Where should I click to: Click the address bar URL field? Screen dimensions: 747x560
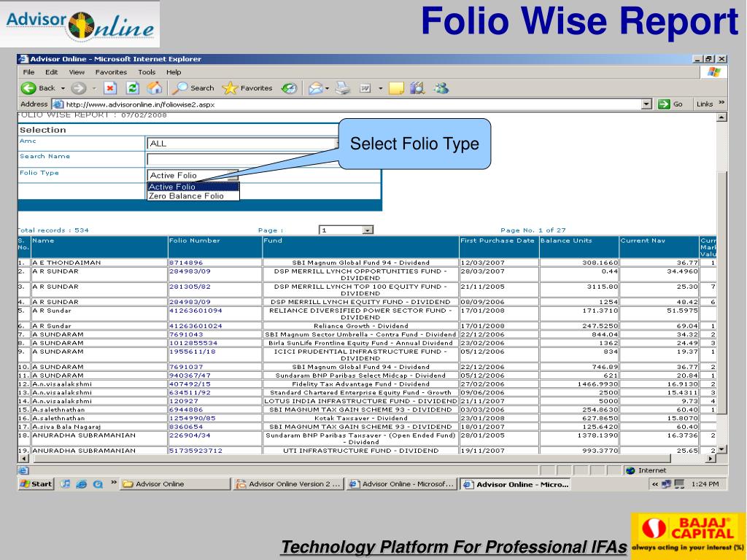coord(352,104)
